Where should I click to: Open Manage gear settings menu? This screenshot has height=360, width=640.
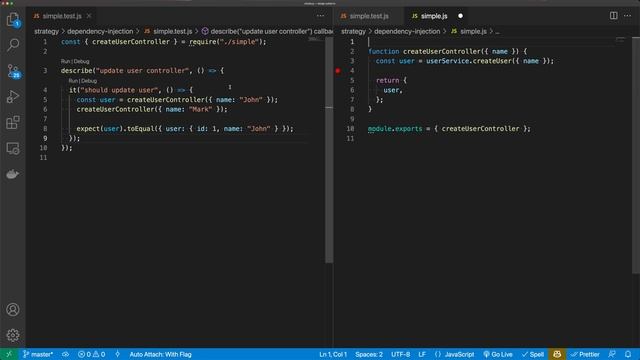[x=13, y=335]
